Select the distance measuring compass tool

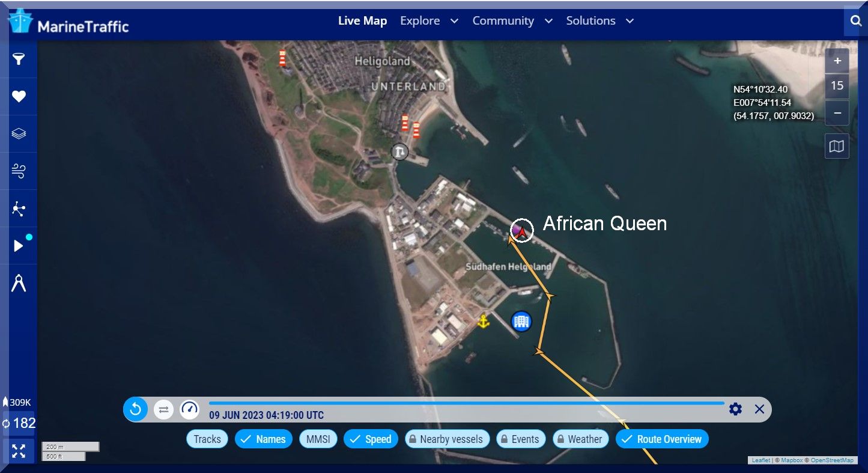[19, 283]
